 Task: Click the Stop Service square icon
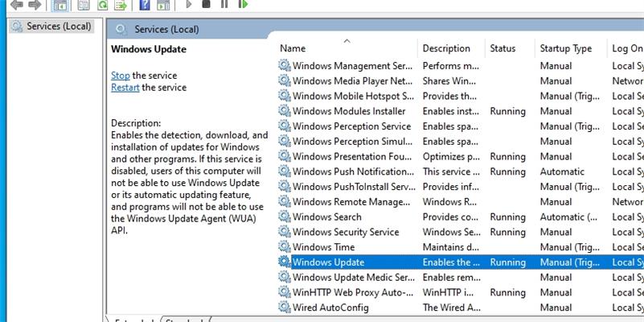click(206, 4)
